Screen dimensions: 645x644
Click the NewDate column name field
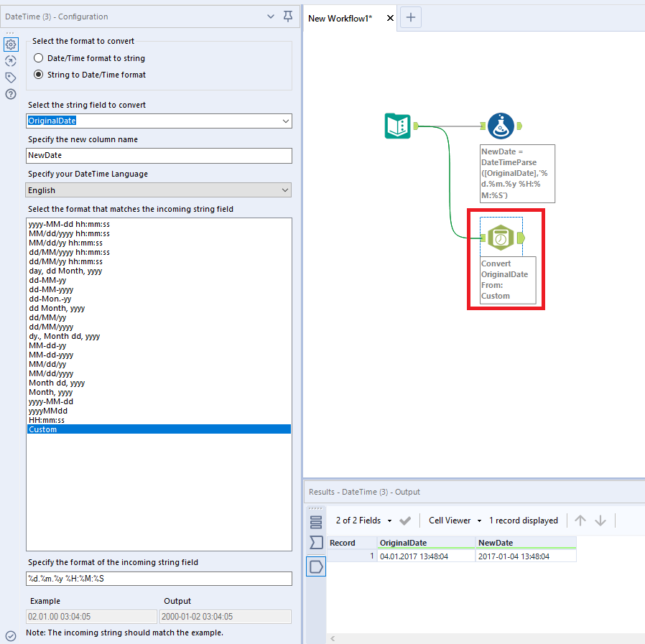tap(159, 156)
